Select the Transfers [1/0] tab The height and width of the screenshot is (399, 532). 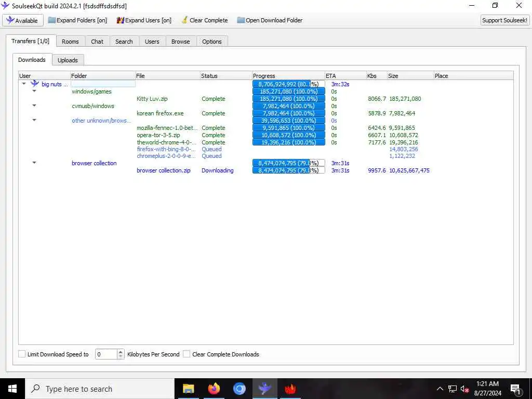pyautogui.click(x=31, y=41)
